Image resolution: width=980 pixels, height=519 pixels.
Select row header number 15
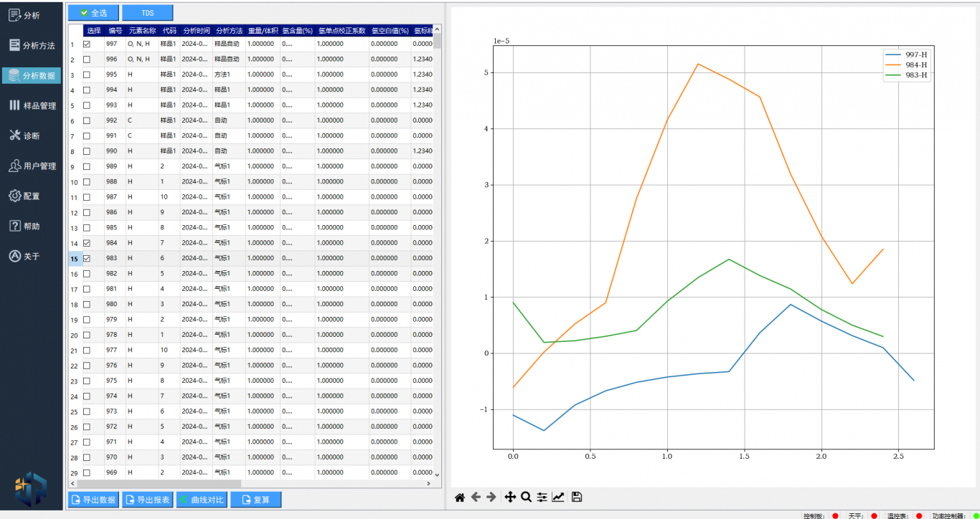point(75,258)
